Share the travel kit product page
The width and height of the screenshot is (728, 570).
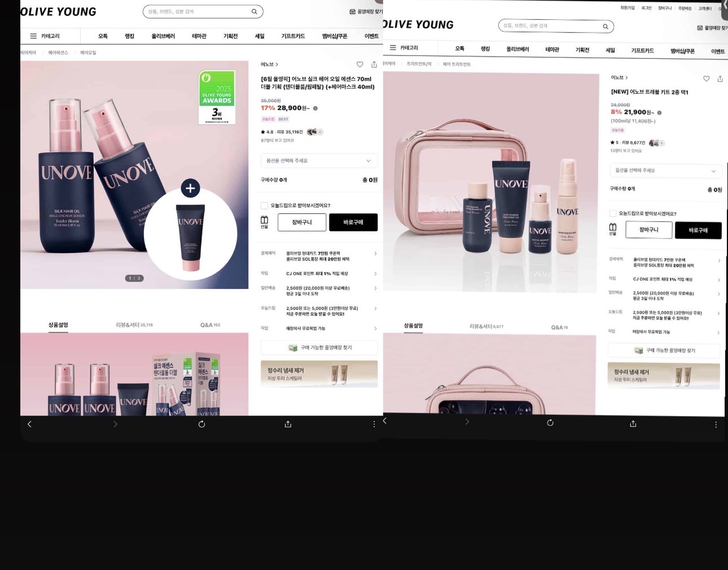point(720,78)
